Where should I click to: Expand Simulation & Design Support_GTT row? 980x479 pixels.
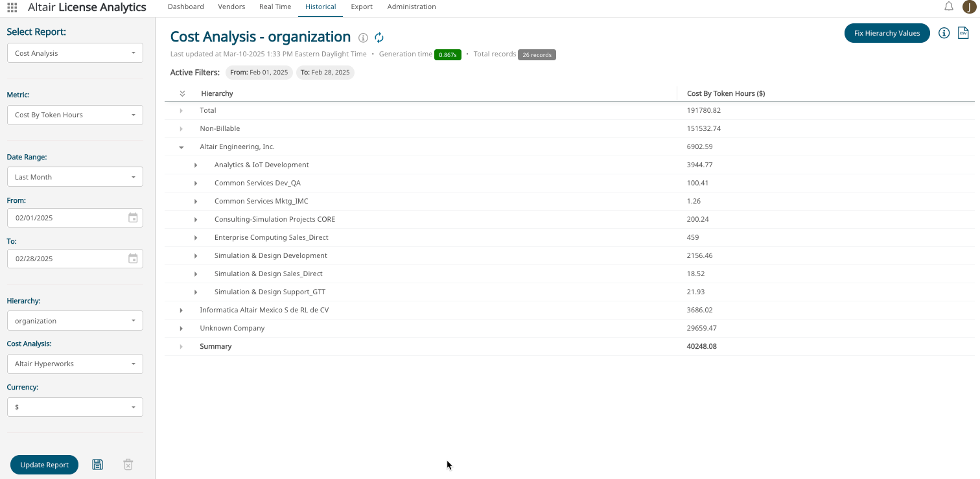click(196, 292)
